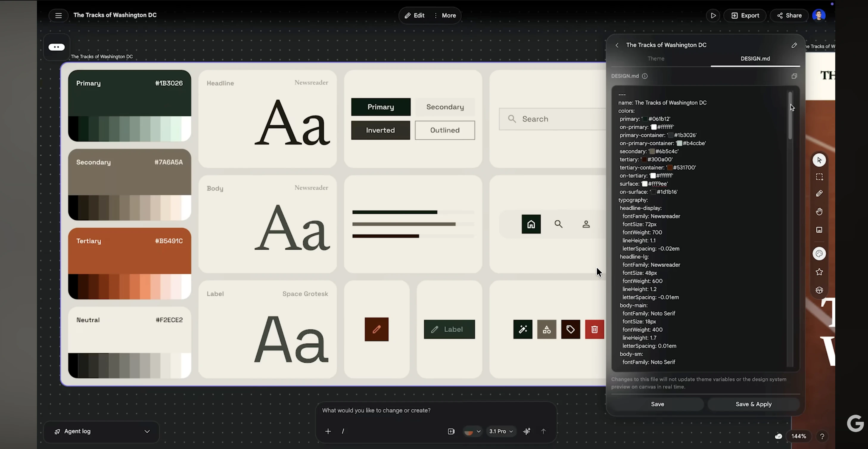Send the prompt with the up arrow
Image resolution: width=868 pixels, height=449 pixels.
click(x=543, y=431)
